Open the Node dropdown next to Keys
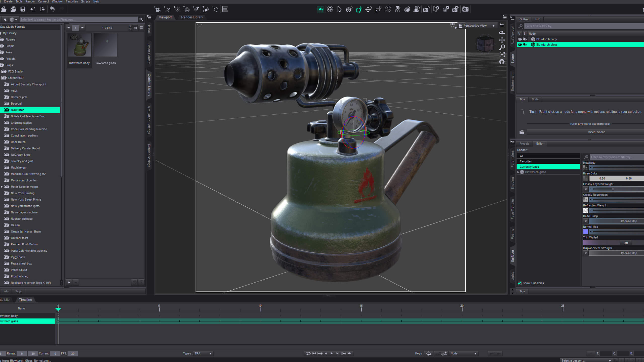 (463, 353)
